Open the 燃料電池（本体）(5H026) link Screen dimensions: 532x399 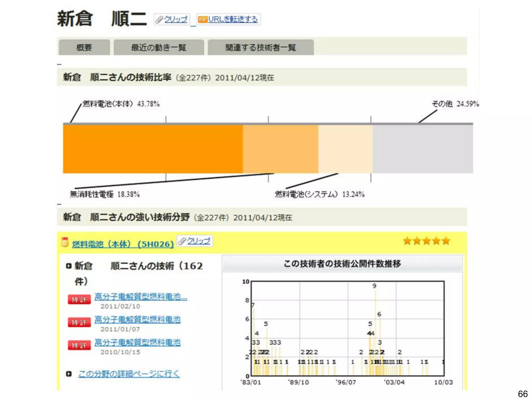tap(123, 244)
